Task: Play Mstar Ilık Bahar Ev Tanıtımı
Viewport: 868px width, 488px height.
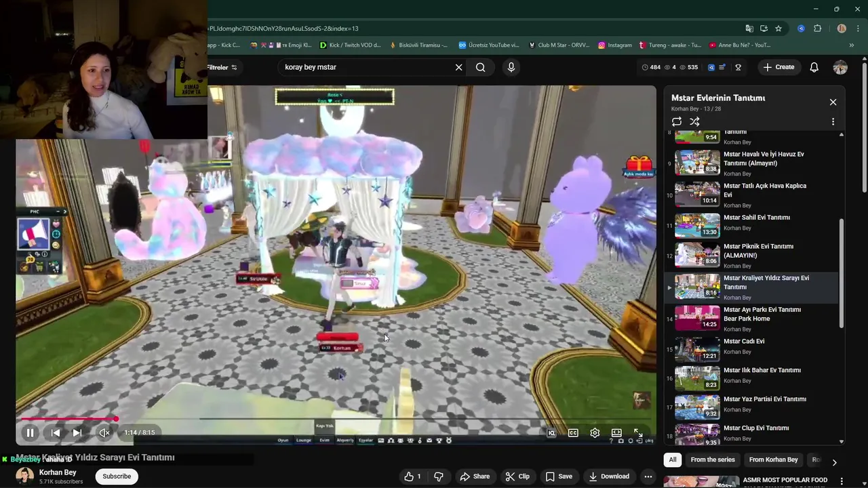Action: tap(753, 378)
